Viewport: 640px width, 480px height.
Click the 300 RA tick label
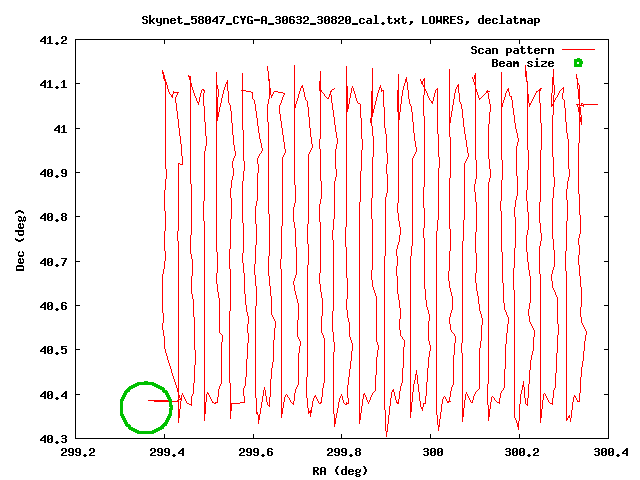(433, 452)
